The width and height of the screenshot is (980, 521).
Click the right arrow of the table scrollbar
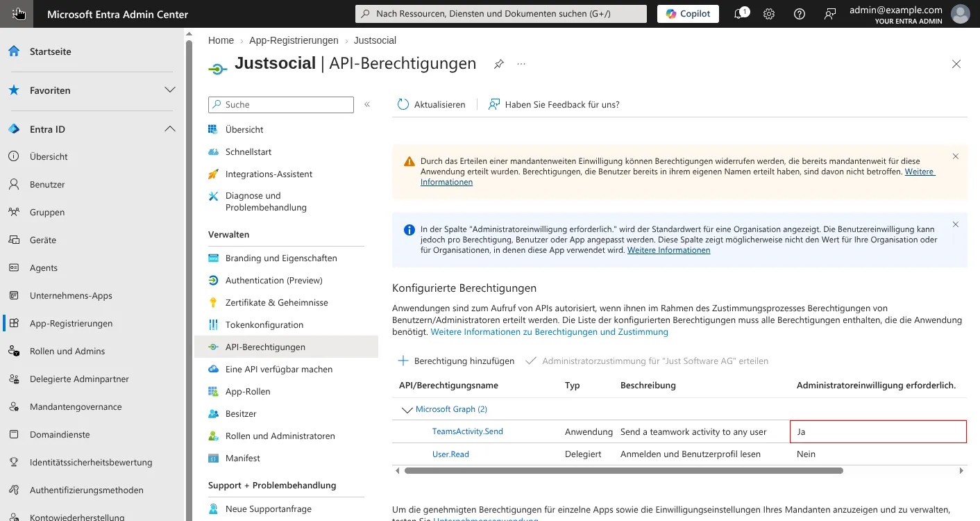click(x=961, y=470)
